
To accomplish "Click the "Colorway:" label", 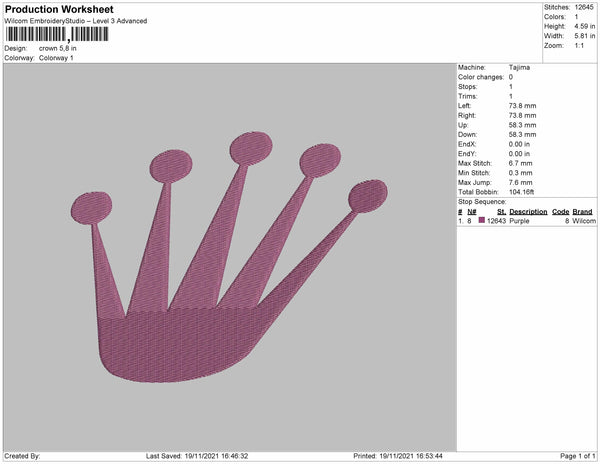I will click(x=20, y=58).
